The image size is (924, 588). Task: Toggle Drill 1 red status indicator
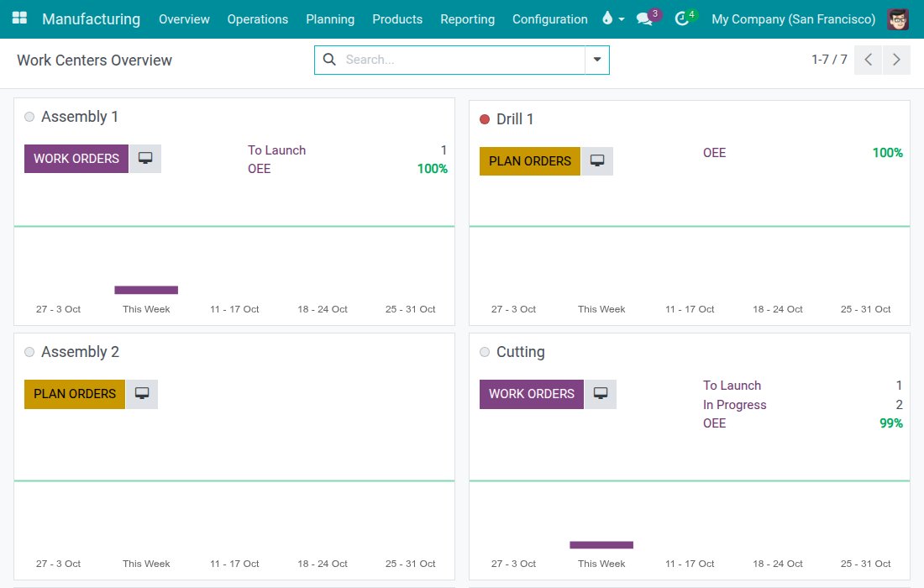pos(485,119)
